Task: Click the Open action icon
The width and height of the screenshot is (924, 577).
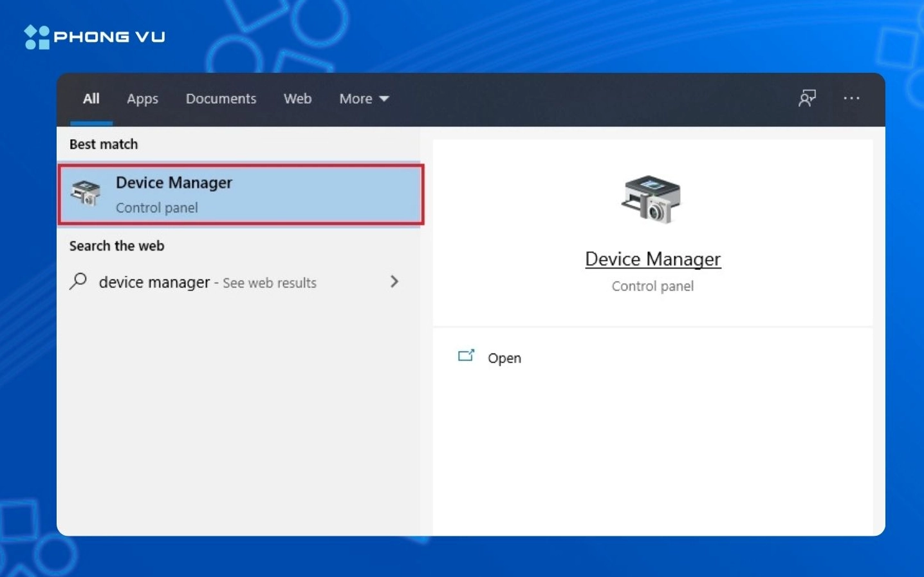Action: [466, 356]
